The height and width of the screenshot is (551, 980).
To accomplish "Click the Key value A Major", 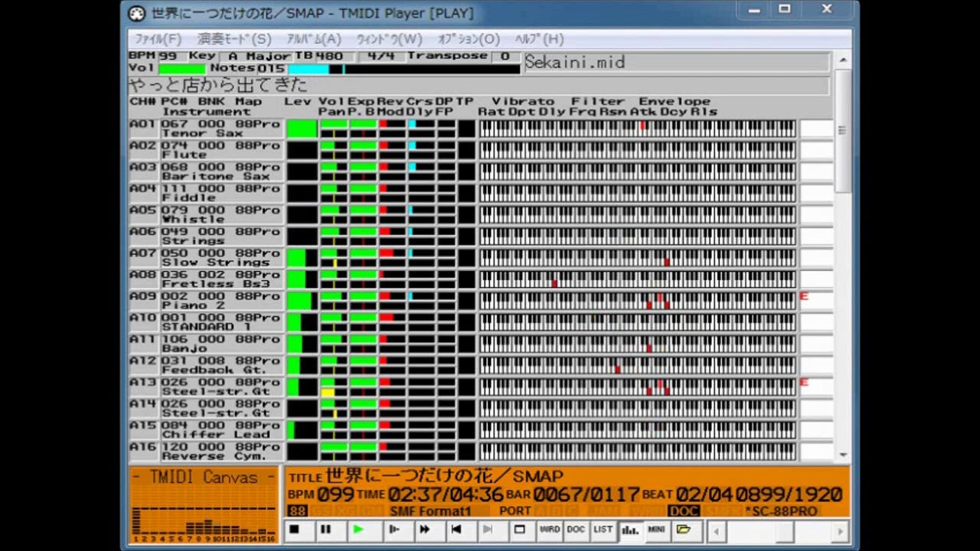I will pos(259,57).
